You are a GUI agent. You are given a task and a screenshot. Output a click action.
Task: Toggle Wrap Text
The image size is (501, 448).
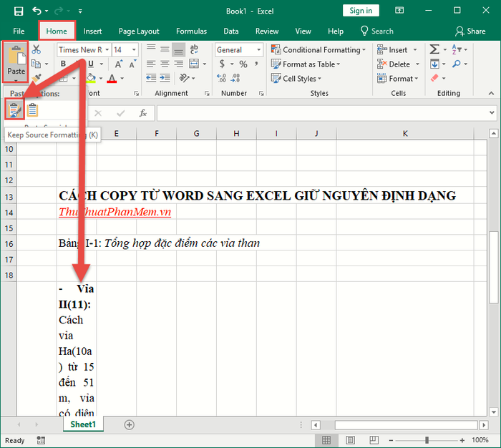point(194,49)
